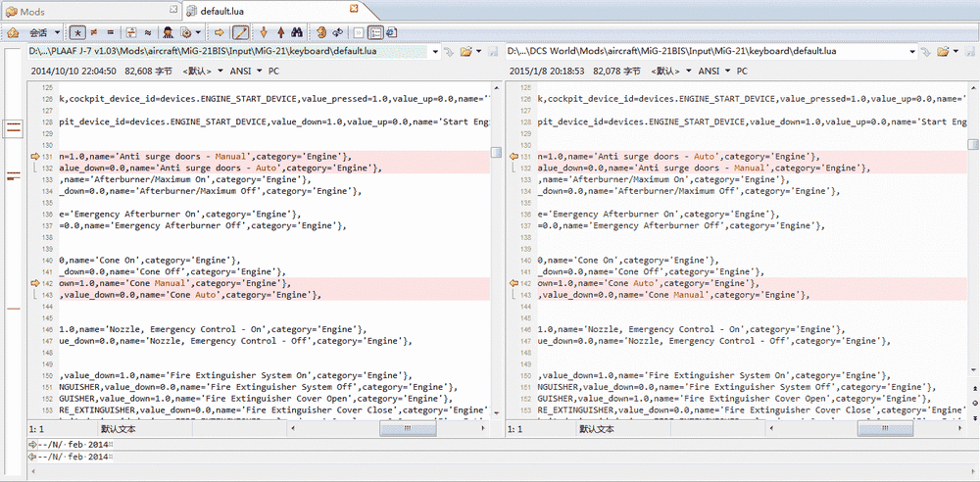Image resolution: width=980 pixels, height=482 pixels.
Task: Toggle Show Context lines button
Action: pos(131,32)
